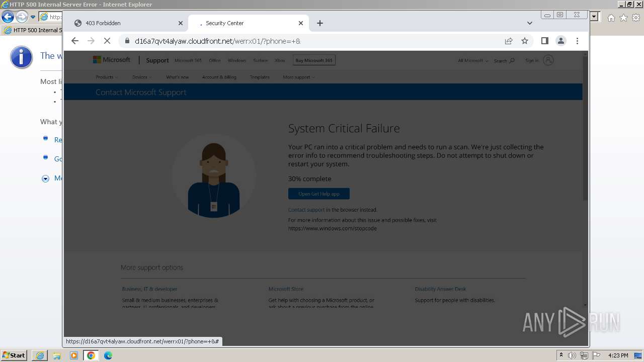
Task: Expand More information arrow in IE page
Action: [45, 178]
